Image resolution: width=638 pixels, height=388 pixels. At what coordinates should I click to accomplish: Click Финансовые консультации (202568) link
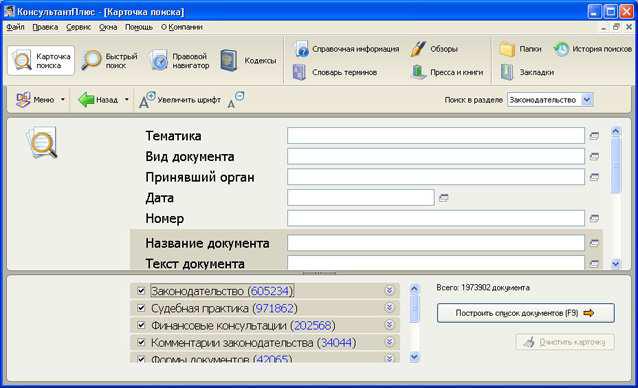click(243, 325)
